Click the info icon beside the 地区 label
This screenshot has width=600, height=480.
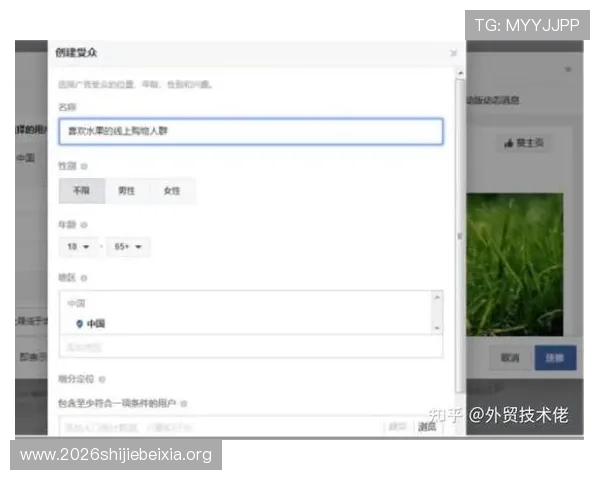tap(84, 278)
